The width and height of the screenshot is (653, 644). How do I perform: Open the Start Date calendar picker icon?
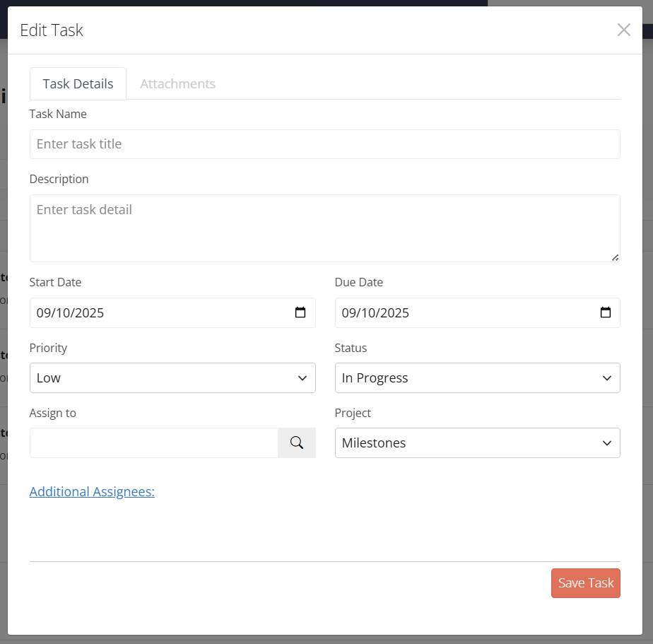coord(300,312)
